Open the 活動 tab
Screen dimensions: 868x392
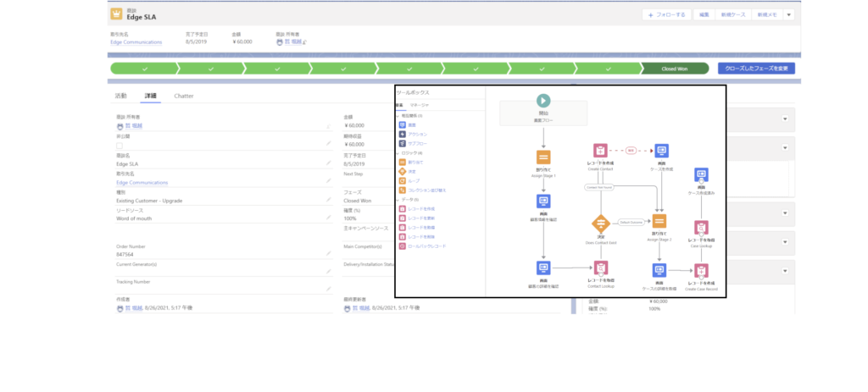coord(120,96)
